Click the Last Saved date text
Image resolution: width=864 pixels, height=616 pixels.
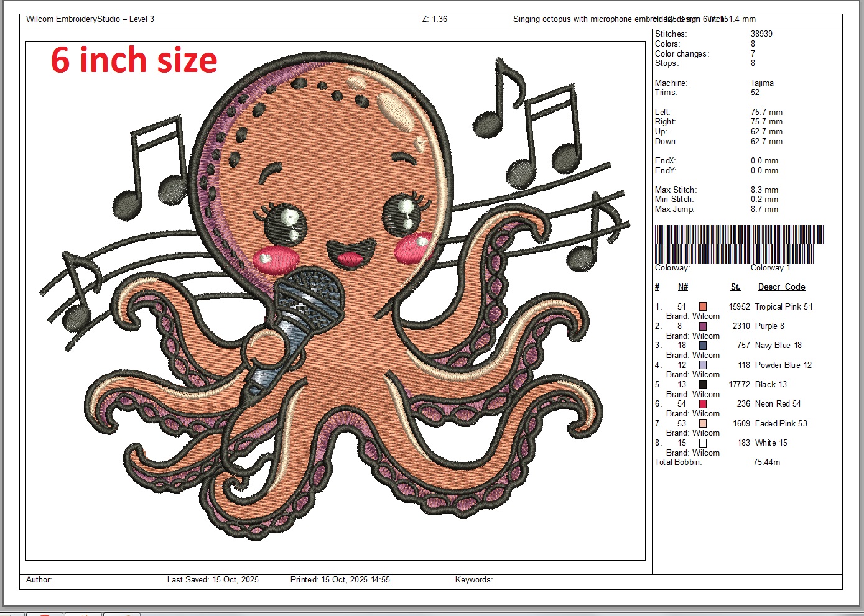click(213, 580)
